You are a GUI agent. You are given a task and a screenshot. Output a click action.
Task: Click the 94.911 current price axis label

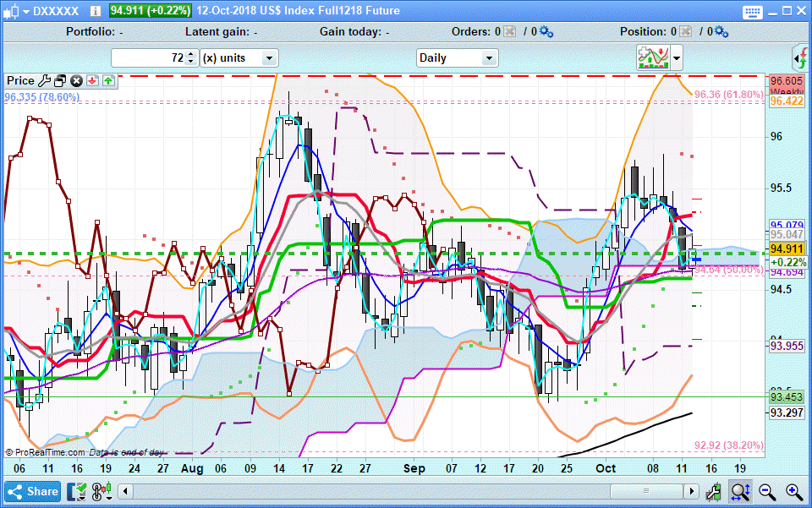coord(787,249)
